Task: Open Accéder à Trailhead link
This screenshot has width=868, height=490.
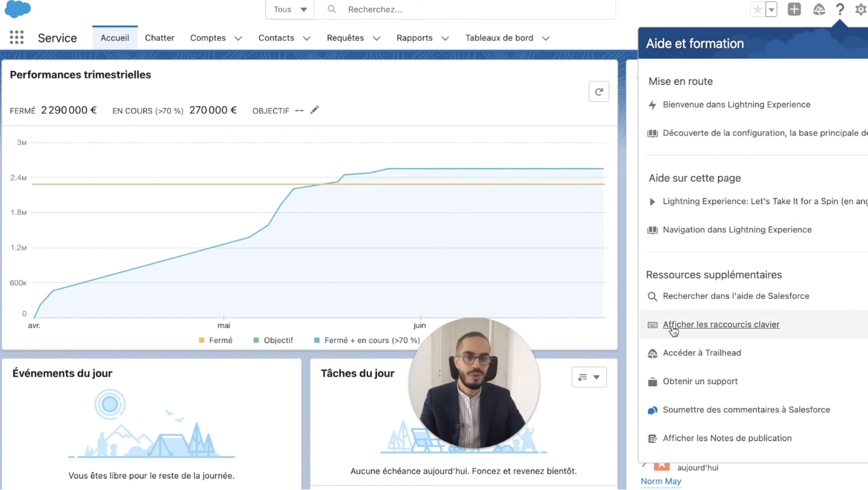Action: tap(702, 353)
